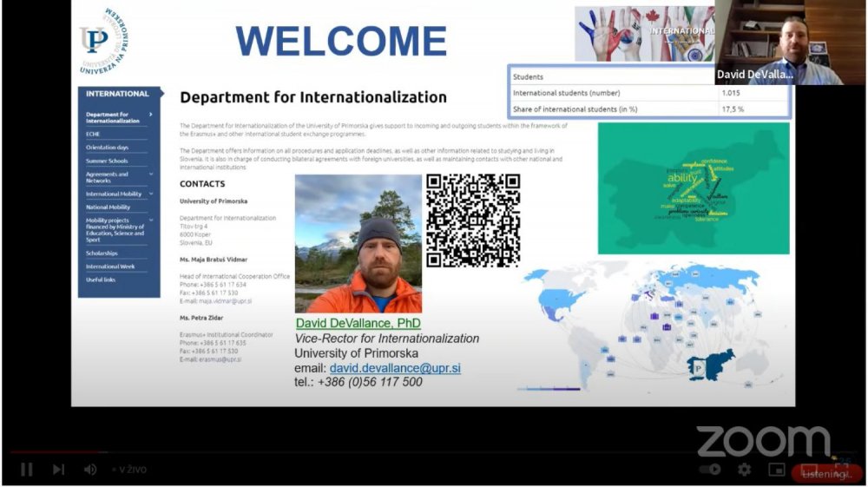Expand Mobility projects financed by Ministry

[x=151, y=221]
